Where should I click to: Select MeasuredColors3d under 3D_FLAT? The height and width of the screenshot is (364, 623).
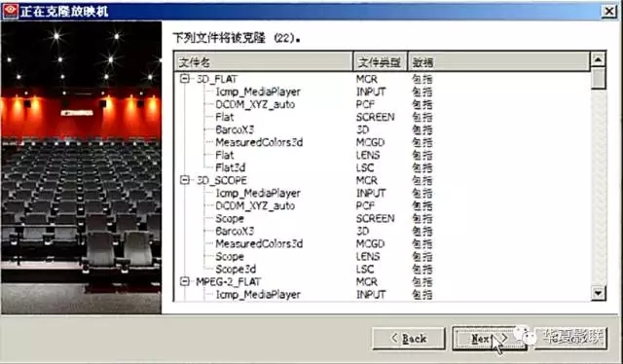[x=259, y=142]
